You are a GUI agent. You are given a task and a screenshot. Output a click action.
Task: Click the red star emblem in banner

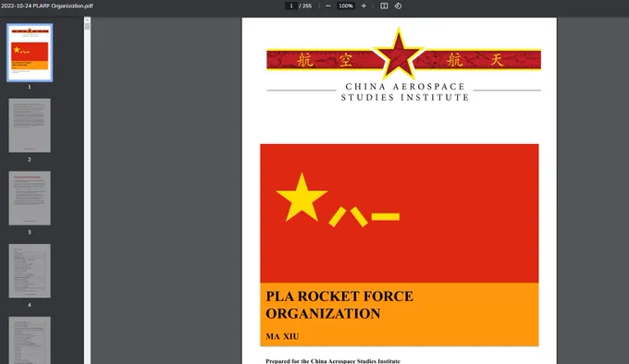pos(399,55)
